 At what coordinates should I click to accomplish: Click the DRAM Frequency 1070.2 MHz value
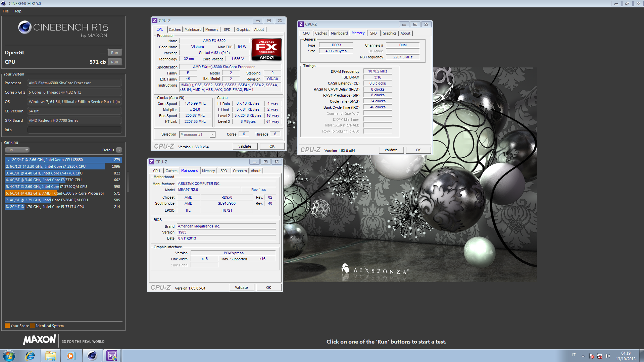click(378, 71)
